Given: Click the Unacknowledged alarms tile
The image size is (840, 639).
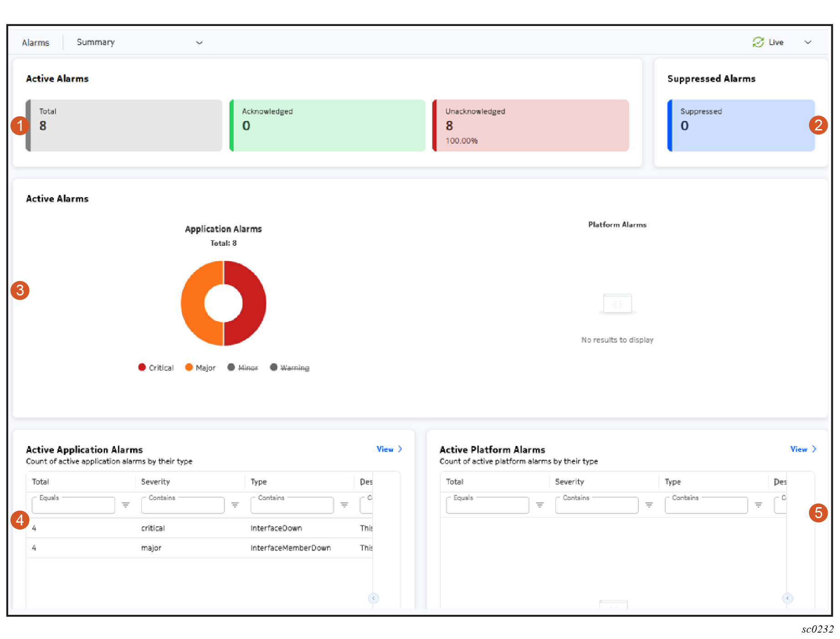Looking at the screenshot, I should [x=530, y=125].
